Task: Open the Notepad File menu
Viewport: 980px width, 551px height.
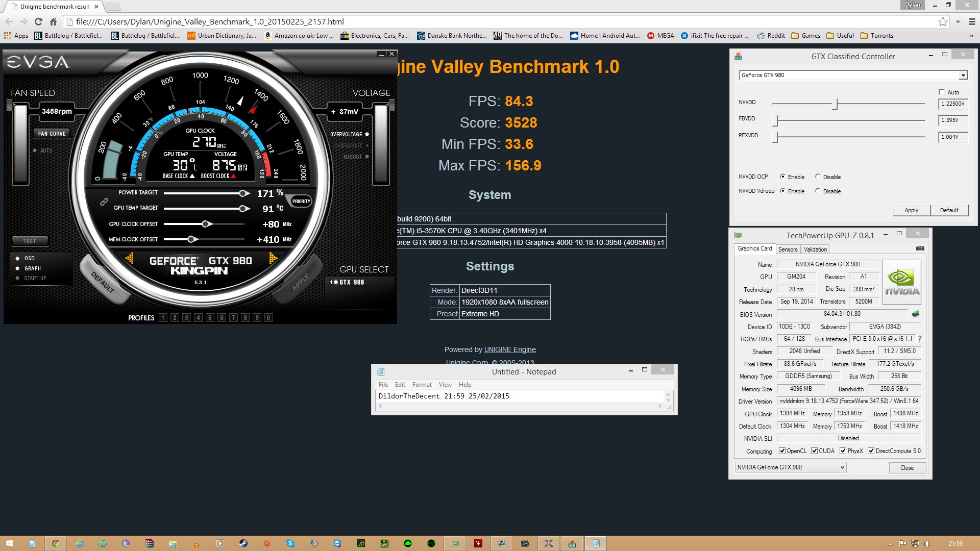Action: (x=383, y=385)
